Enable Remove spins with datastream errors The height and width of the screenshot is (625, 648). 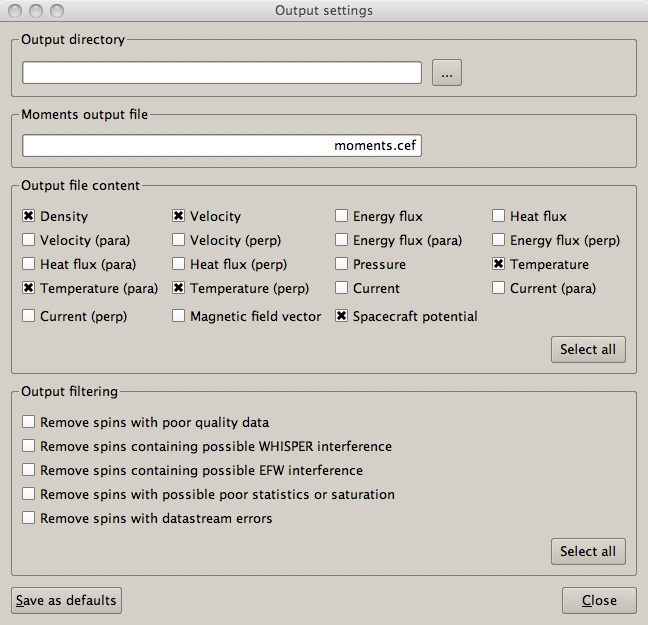29,518
